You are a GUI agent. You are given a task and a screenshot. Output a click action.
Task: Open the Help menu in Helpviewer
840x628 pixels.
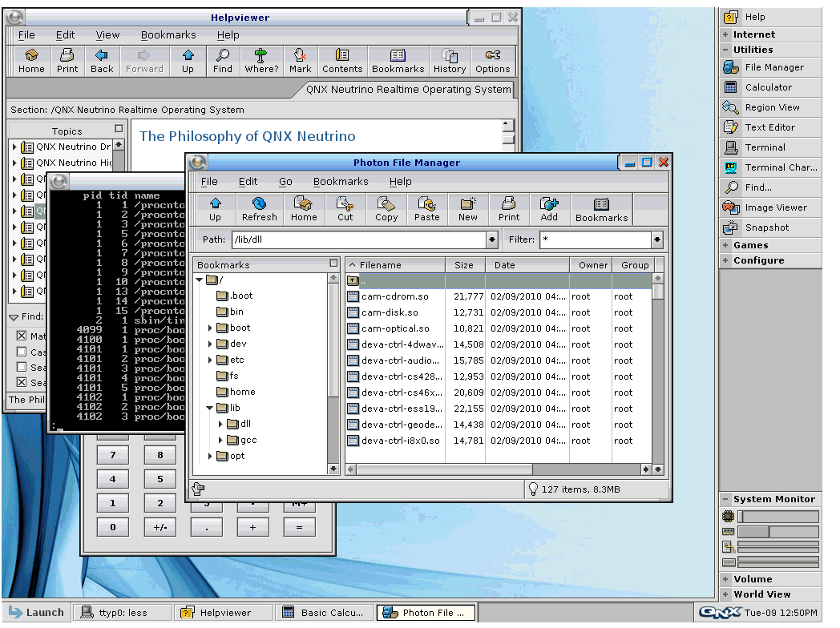pos(228,34)
